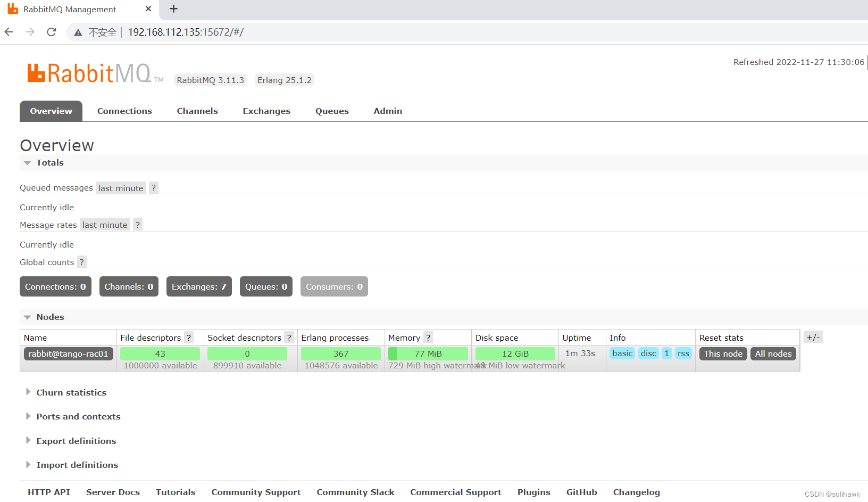The image size is (868, 502).
Task: Click the Queues: 0 count button
Action: click(x=266, y=286)
